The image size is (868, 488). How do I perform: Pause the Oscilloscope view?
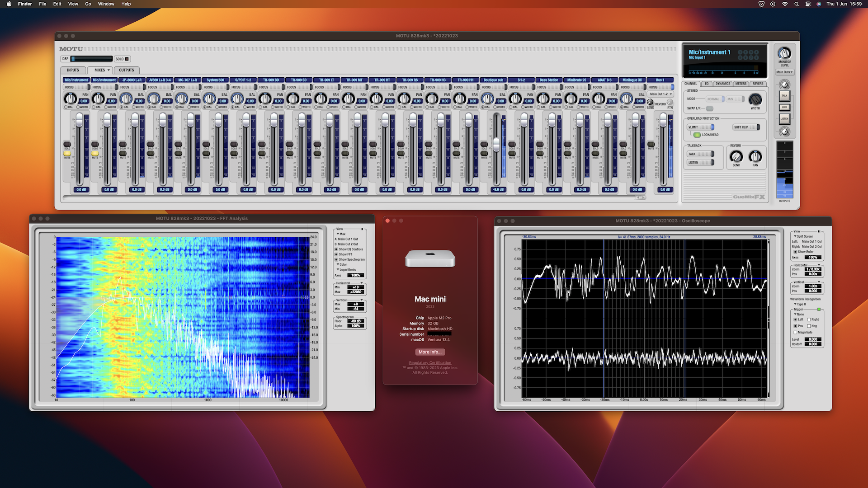click(x=819, y=231)
